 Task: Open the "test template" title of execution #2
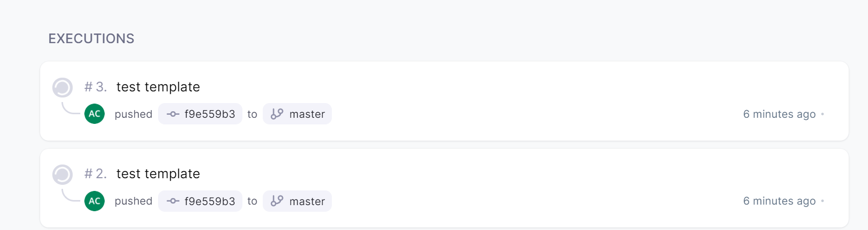[158, 174]
